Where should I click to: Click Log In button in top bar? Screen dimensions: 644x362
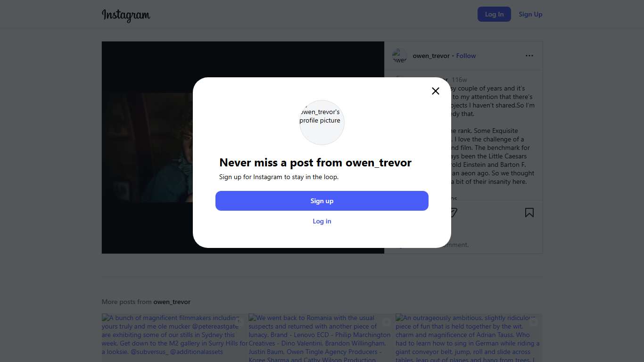tap(494, 14)
